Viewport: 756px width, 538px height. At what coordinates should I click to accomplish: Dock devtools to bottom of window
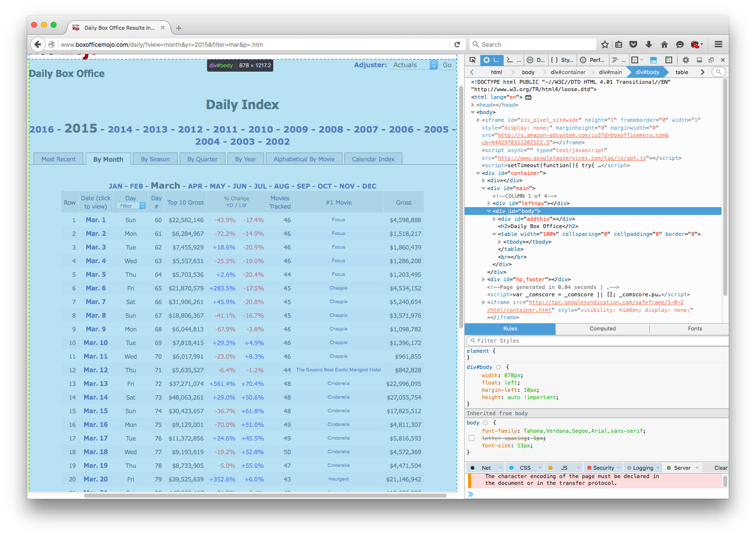point(699,60)
